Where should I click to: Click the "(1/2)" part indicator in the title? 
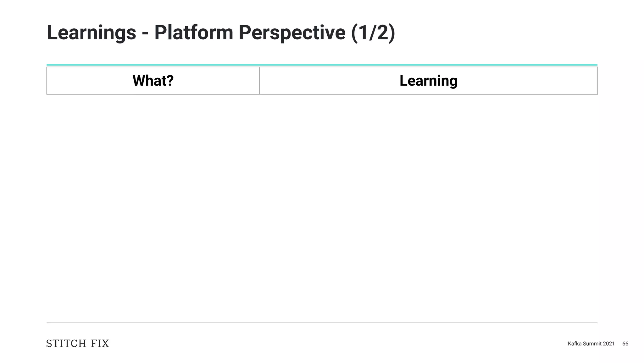[x=373, y=33]
